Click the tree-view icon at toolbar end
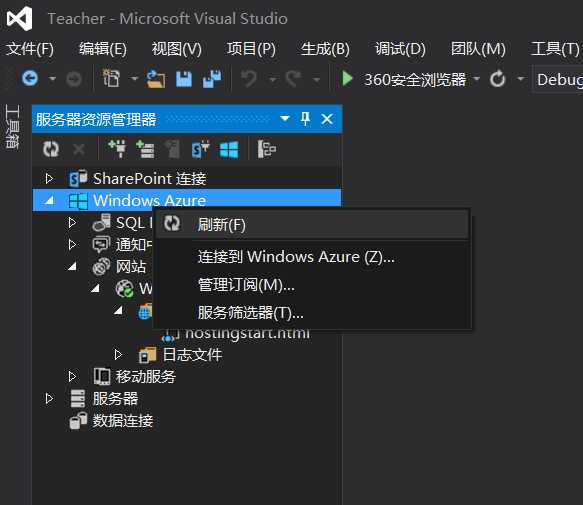The width and height of the screenshot is (583, 505). (x=267, y=149)
